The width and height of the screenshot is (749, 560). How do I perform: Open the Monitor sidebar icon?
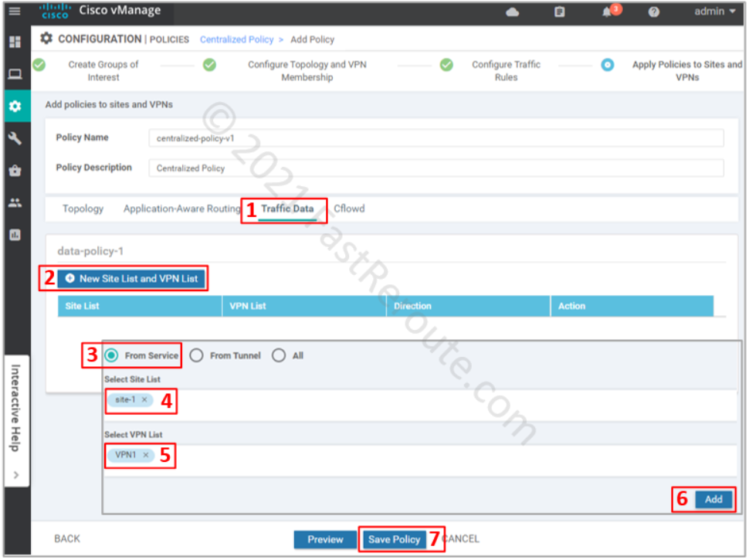[x=15, y=74]
